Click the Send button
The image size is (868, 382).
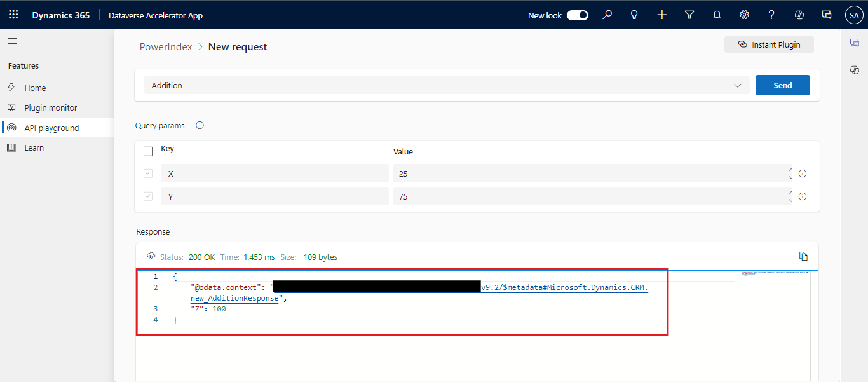coord(782,85)
